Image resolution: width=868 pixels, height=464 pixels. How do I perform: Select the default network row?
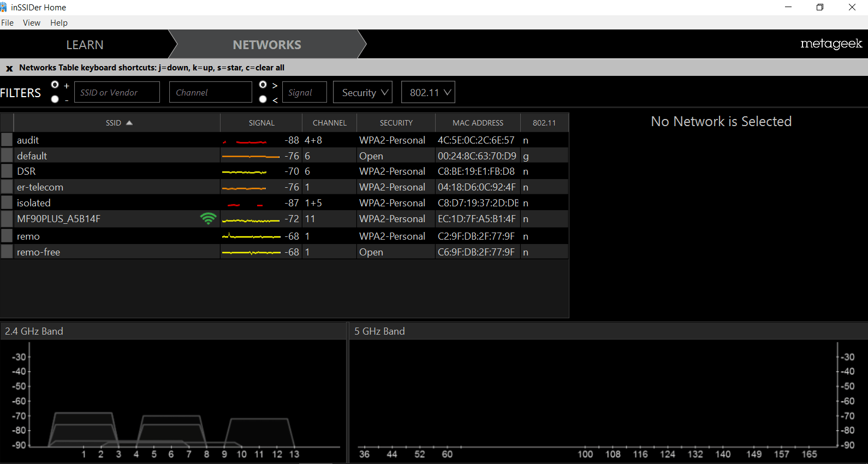(284, 156)
